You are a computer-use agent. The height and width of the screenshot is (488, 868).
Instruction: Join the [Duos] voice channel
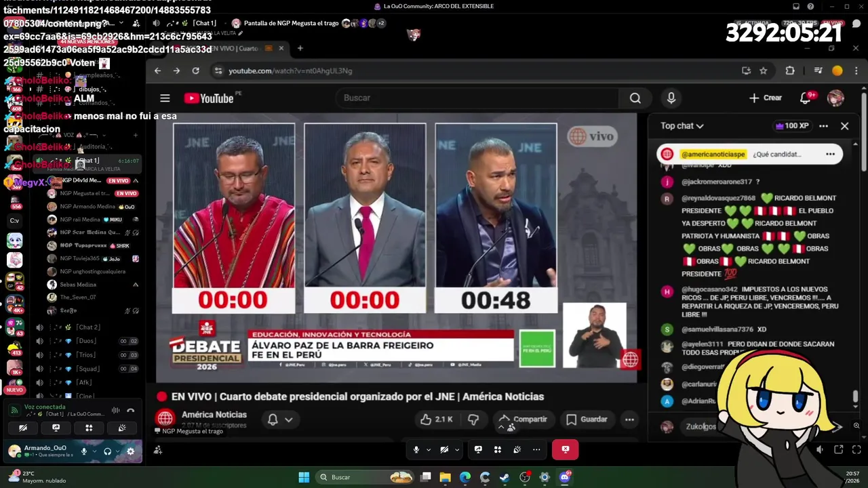pyautogui.click(x=87, y=341)
